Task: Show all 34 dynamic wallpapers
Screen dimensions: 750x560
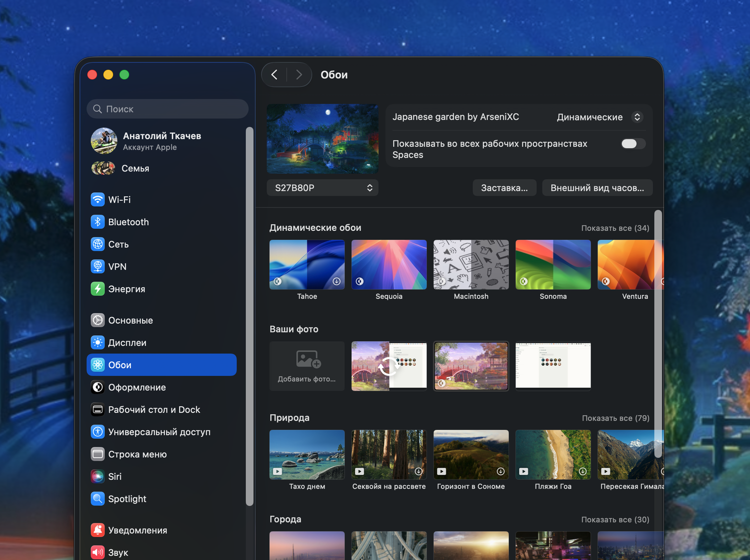Action: tap(615, 228)
